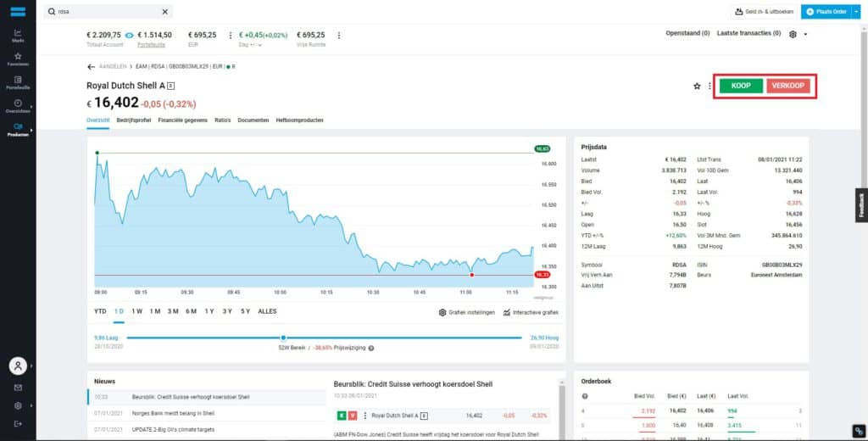Viewport: 868px width, 441px height.
Task: Click AANDELEN in the breadcrumb
Action: 113,66
